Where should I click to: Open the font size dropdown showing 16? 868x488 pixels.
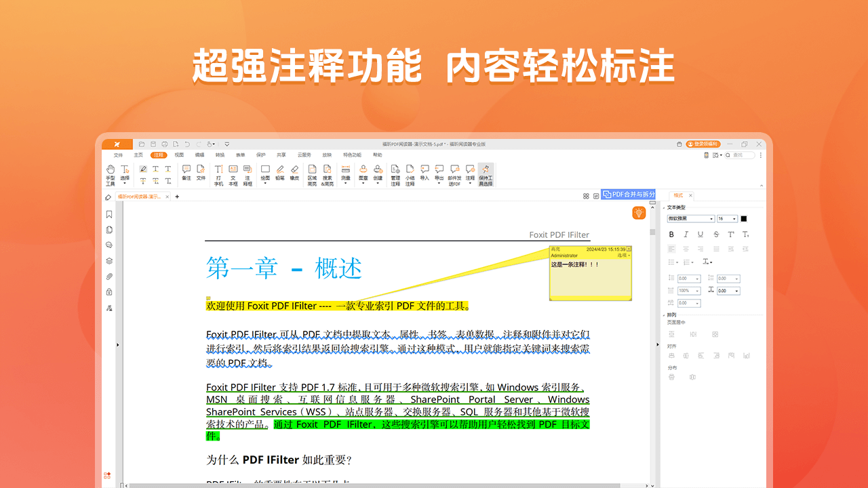point(727,218)
